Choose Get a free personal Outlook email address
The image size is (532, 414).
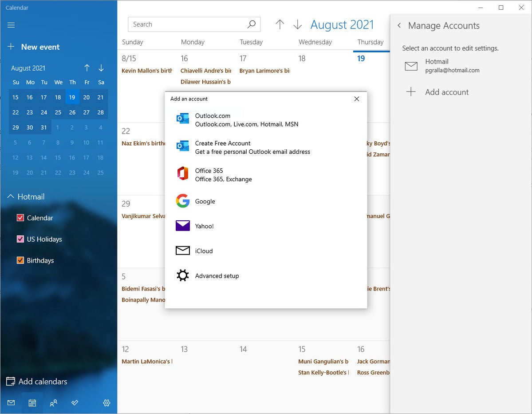click(x=252, y=152)
